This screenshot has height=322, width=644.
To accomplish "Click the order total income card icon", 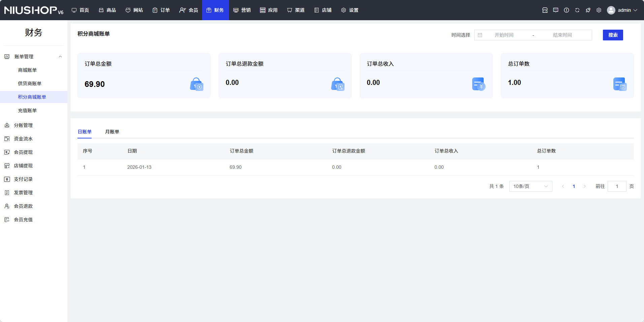I will pyautogui.click(x=478, y=84).
